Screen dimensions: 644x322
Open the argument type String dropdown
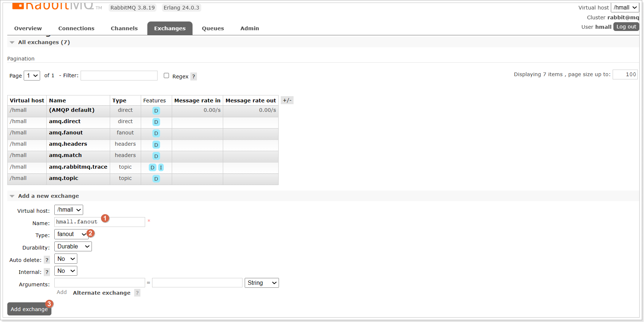(x=261, y=283)
